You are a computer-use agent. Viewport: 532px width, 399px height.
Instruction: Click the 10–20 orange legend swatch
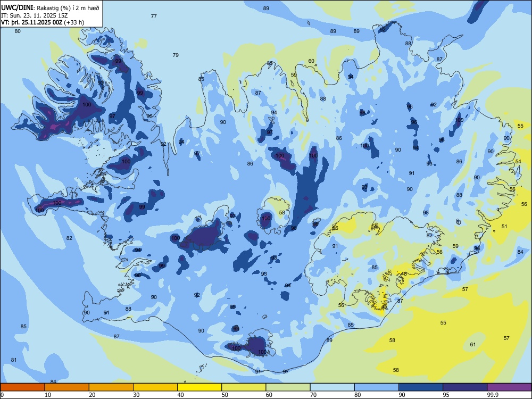(67, 387)
